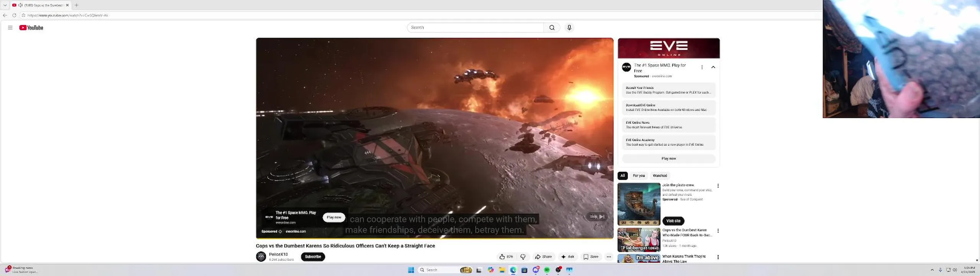
Task: Go back using the browser back arrow
Action: 5,15
